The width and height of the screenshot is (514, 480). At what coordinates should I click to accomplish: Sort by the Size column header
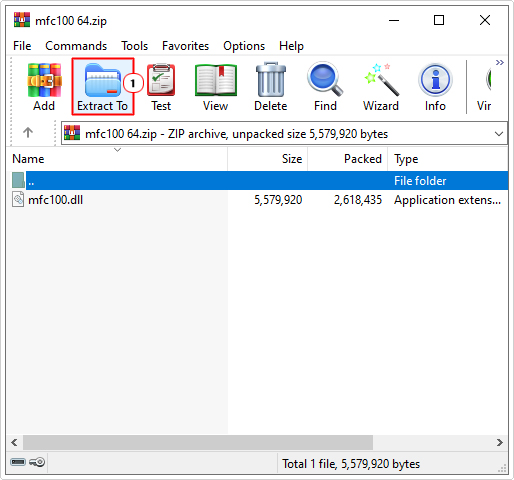pyautogui.click(x=268, y=159)
